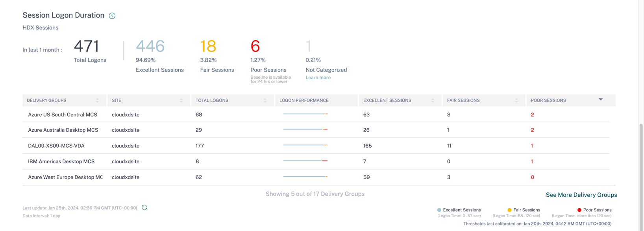Click the 6 Poor Sessions total
The width and height of the screenshot is (644, 231).
[255, 46]
